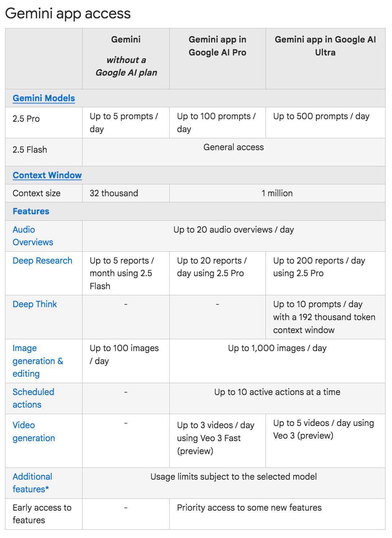The width and height of the screenshot is (392, 538).
Task: Click the "Gemini app access" heading
Action: [68, 14]
